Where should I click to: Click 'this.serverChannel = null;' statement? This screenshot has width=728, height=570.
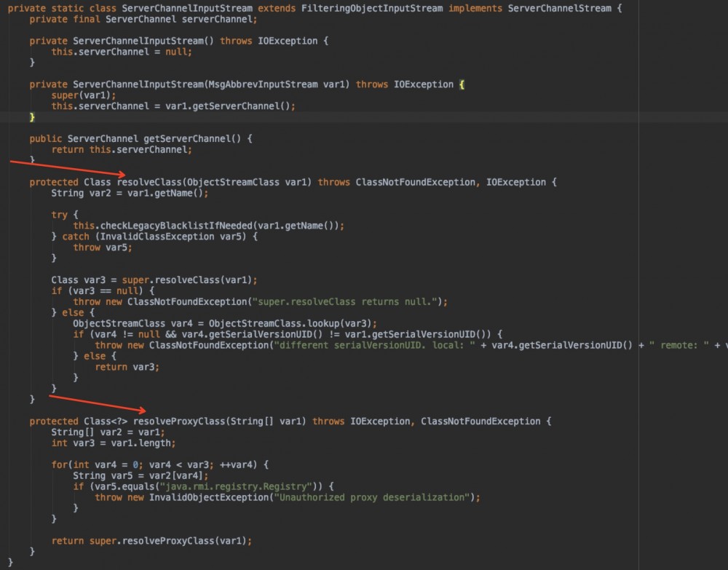point(122,52)
